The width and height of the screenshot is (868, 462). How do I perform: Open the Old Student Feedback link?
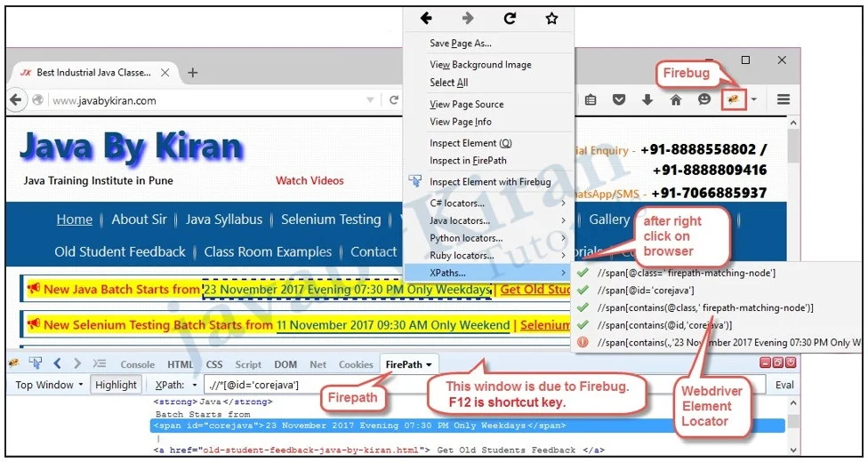(120, 251)
